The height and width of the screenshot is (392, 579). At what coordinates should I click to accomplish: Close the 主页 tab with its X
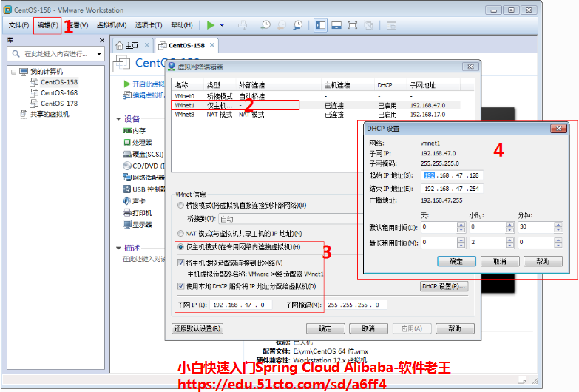point(146,45)
